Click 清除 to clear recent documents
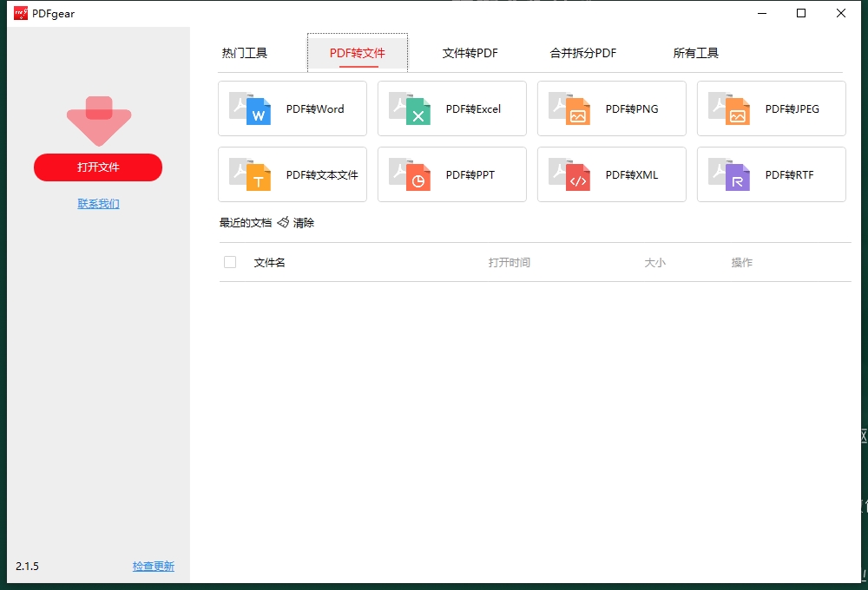The width and height of the screenshot is (868, 590). (x=303, y=222)
